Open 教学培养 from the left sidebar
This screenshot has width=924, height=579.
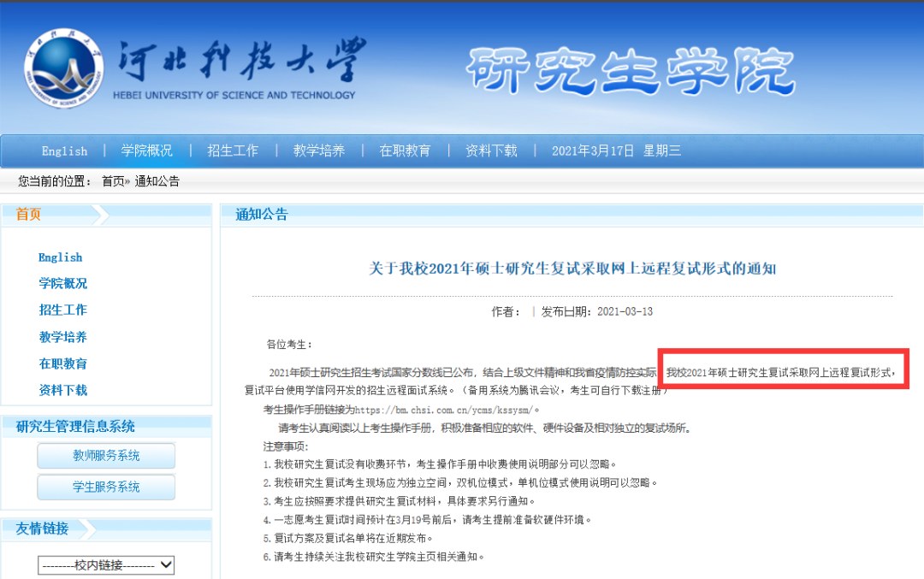click(62, 338)
